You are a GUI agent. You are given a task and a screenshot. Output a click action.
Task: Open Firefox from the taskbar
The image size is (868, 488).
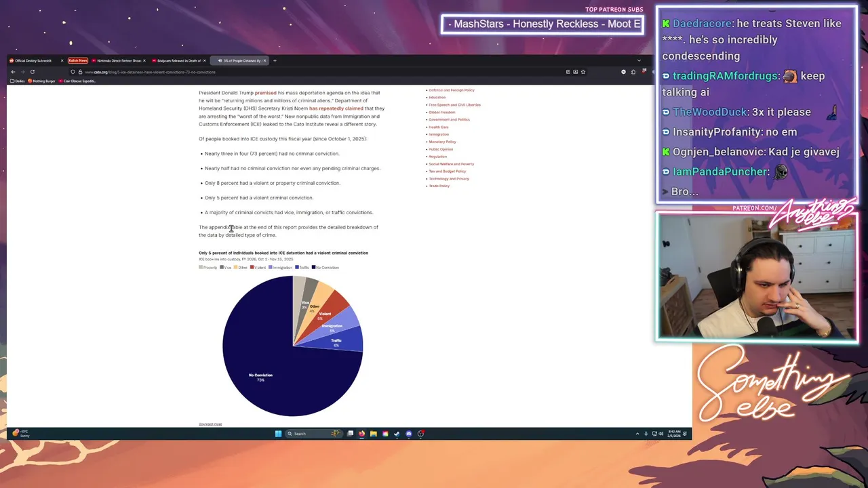click(361, 434)
